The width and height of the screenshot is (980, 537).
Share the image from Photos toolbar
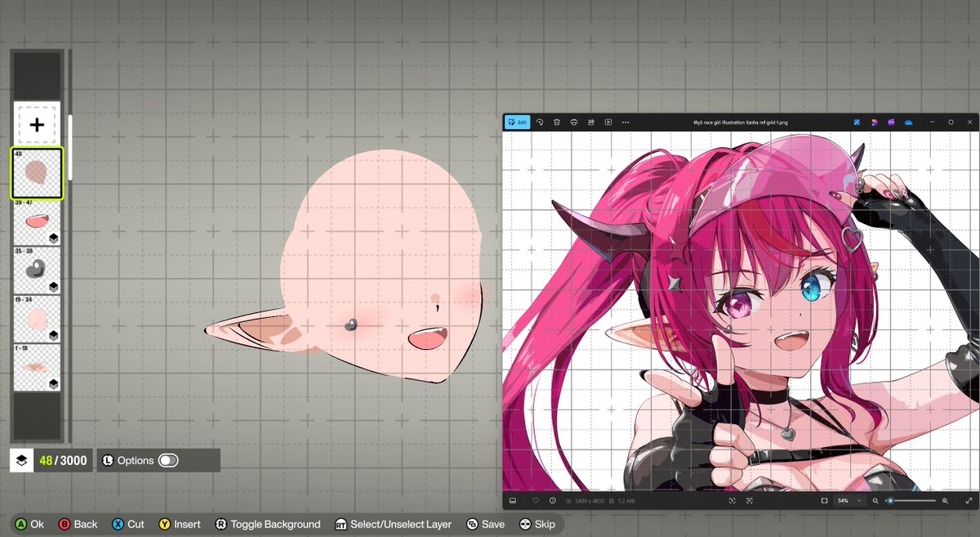(x=590, y=123)
